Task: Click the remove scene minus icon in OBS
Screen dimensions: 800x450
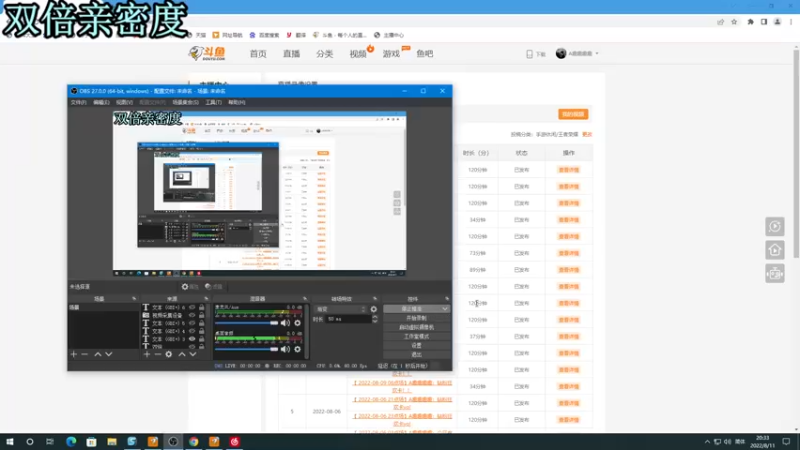Action: 85,354
